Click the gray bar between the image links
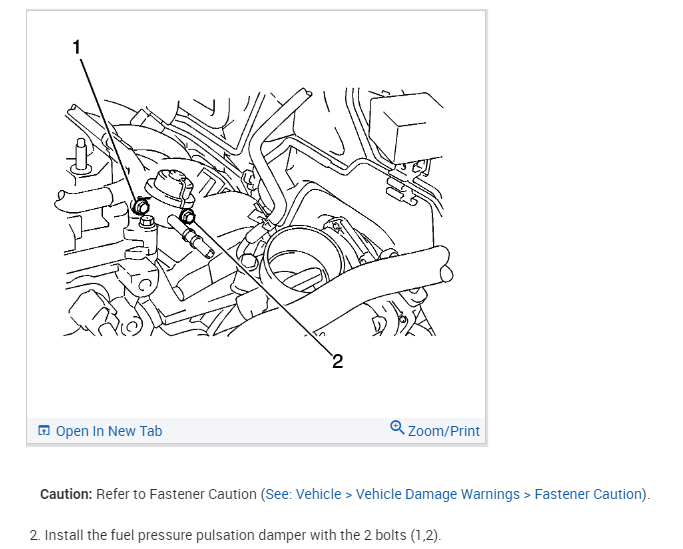The width and height of the screenshot is (683, 549). pyautogui.click(x=275, y=431)
